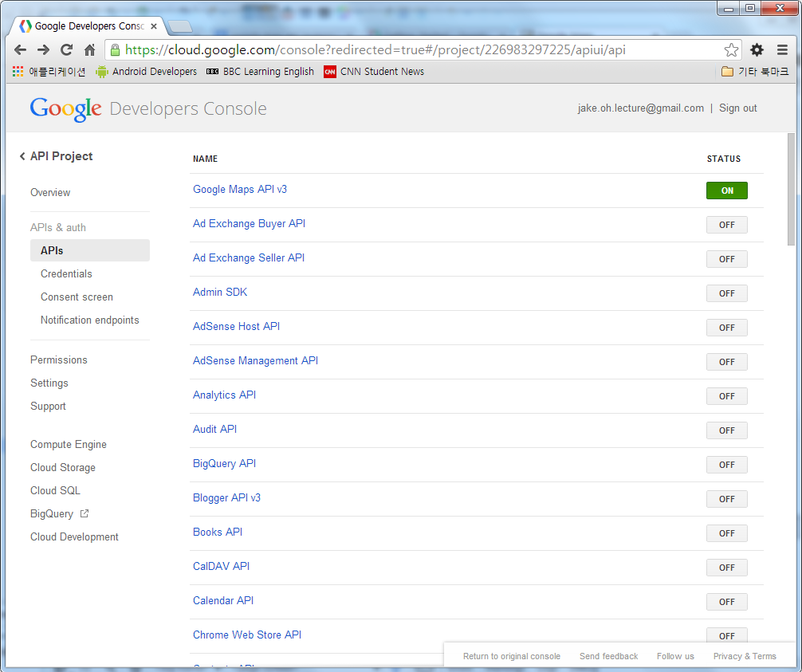Open Cloud Storage in the sidebar
This screenshot has width=802, height=672.
pyautogui.click(x=63, y=467)
